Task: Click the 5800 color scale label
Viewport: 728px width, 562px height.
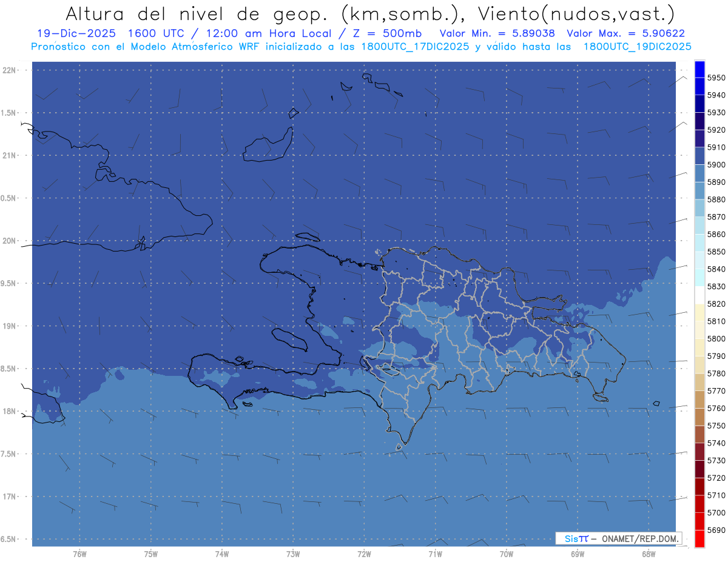Action: point(716,338)
